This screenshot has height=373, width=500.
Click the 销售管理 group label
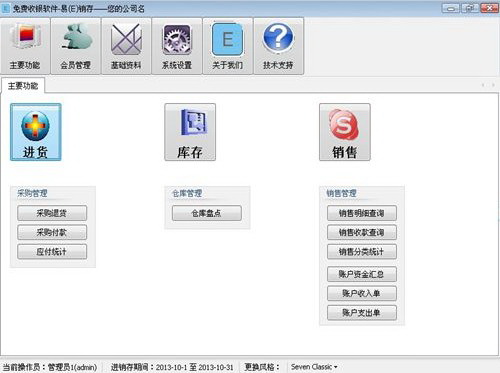coord(342,193)
